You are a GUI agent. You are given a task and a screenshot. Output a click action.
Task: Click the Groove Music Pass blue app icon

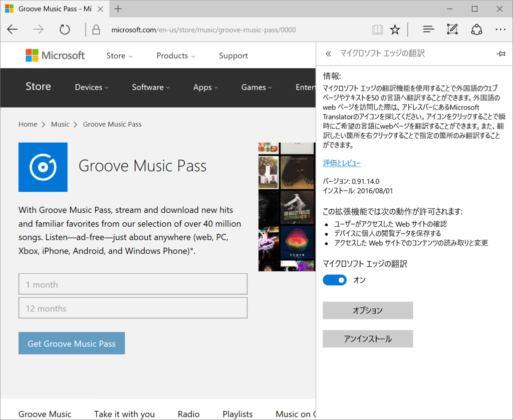tap(43, 167)
